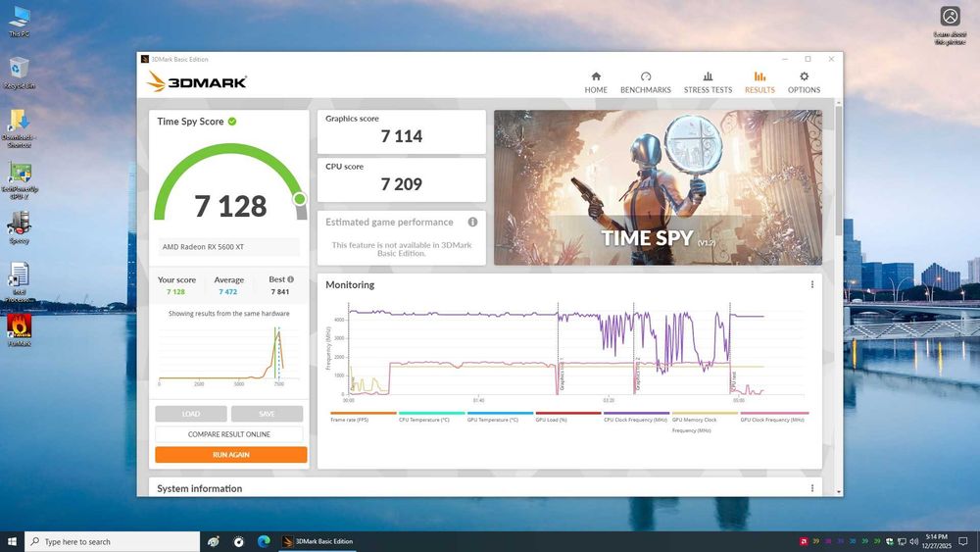Click the System information heading
The height and width of the screenshot is (552, 980).
coord(199,488)
